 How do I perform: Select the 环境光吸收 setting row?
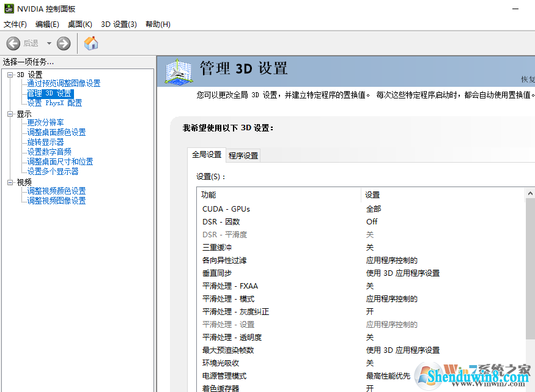click(x=361, y=363)
